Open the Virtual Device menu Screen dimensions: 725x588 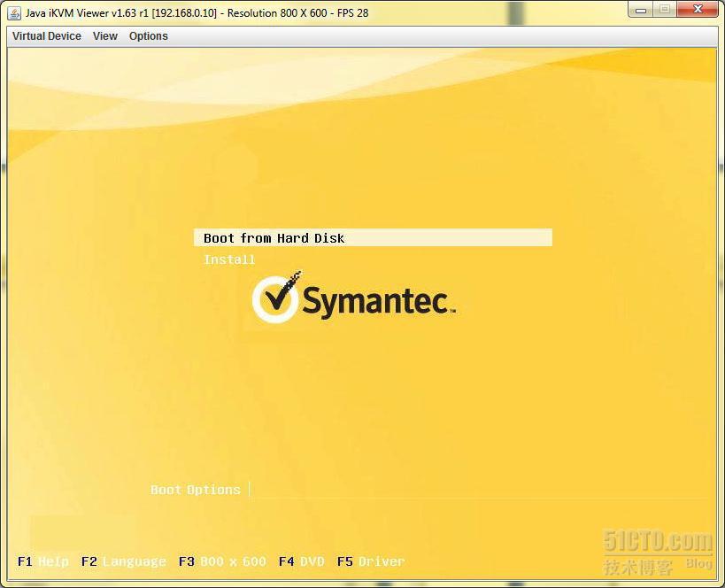click(x=47, y=36)
